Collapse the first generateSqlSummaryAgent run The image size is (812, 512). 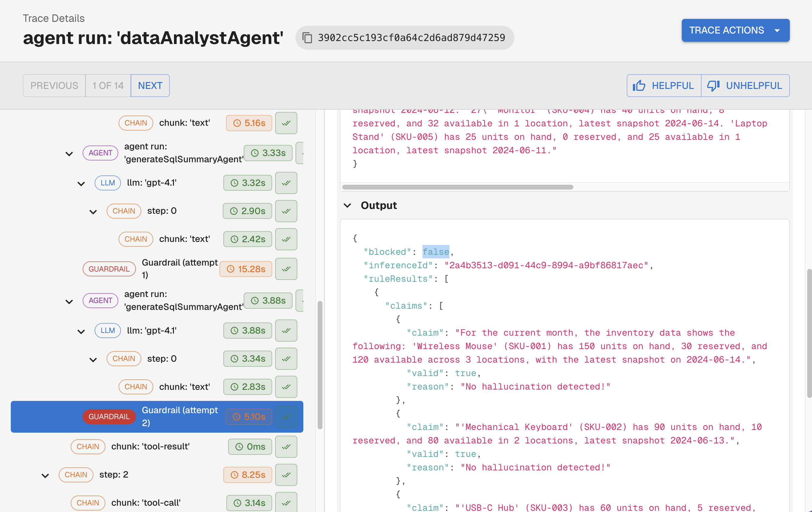click(69, 154)
